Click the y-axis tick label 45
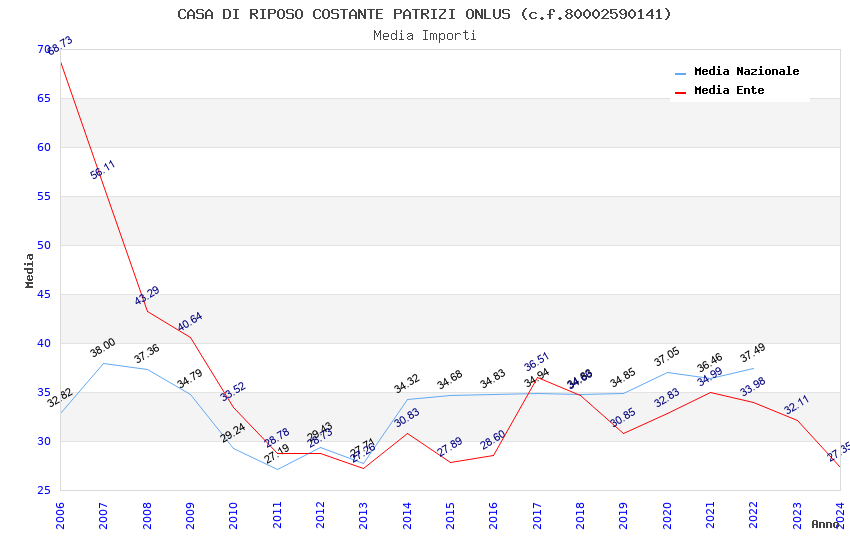The height and width of the screenshot is (550, 850). (44, 294)
